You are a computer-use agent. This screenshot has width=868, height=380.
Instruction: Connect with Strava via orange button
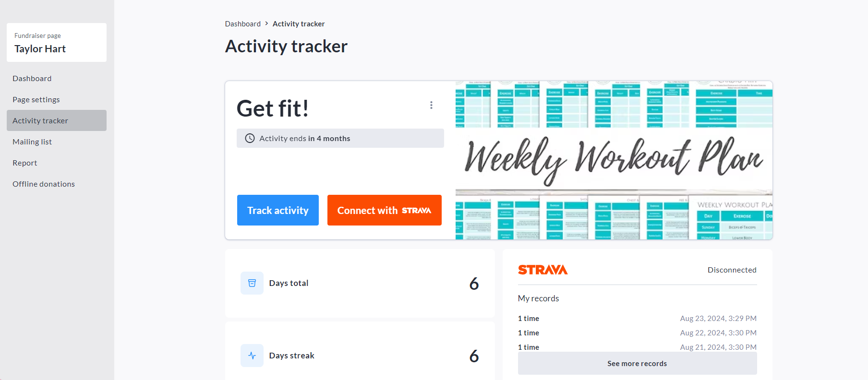point(384,210)
